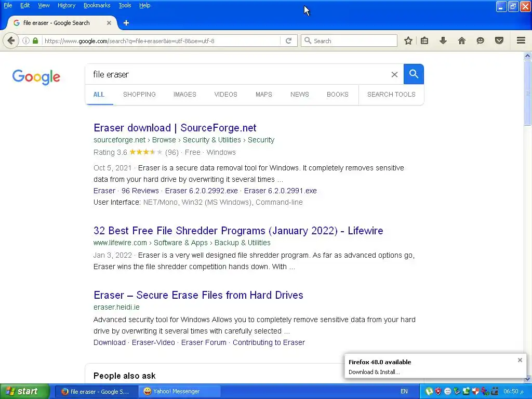Select the ALL results tab

[99, 95]
